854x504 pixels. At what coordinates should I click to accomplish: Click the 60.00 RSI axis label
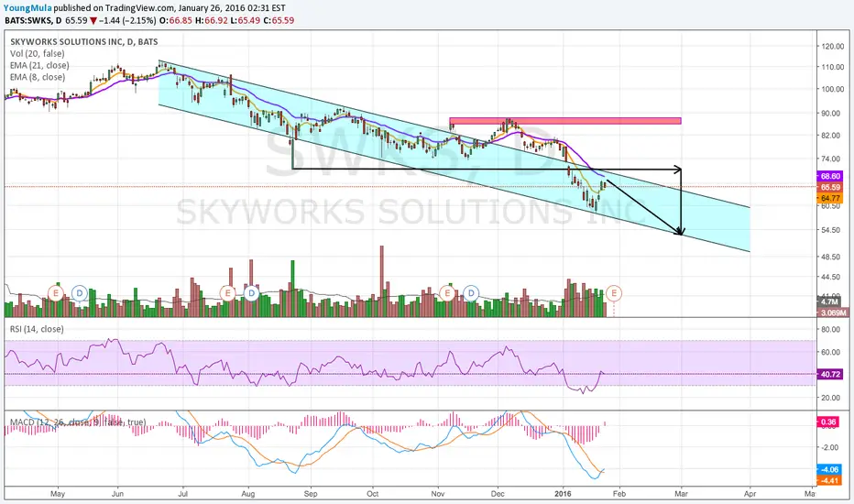click(830, 352)
